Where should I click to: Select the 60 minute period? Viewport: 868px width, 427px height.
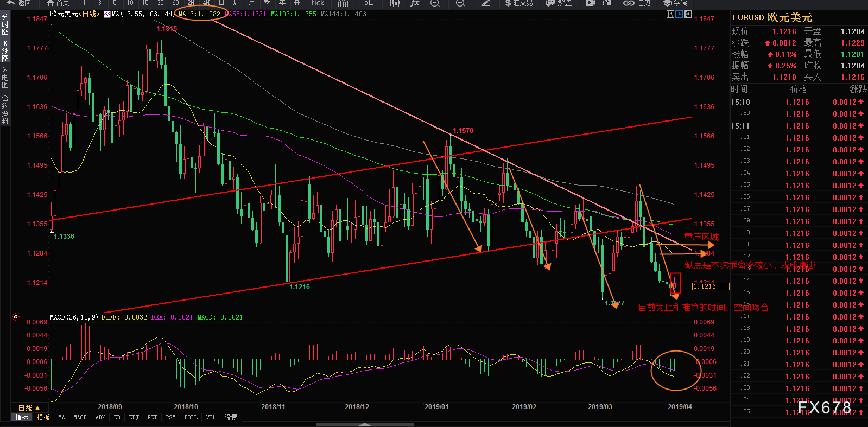coord(175,3)
